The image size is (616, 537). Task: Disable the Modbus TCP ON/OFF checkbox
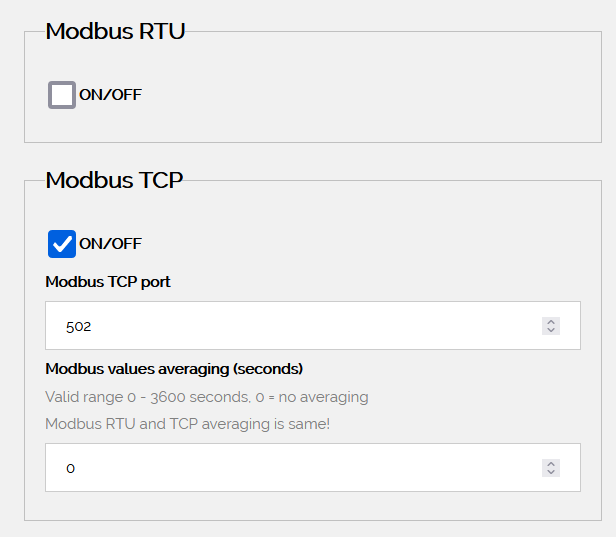tap(62, 243)
